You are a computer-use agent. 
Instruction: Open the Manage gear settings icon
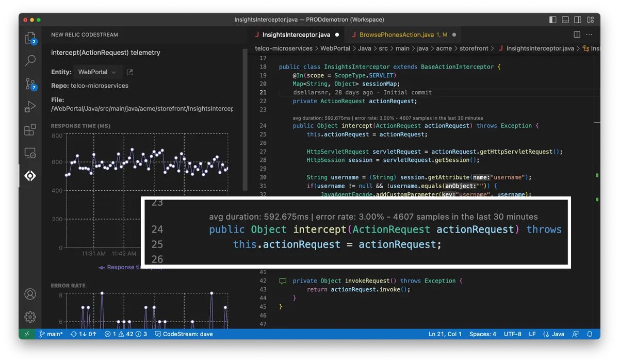click(30, 317)
